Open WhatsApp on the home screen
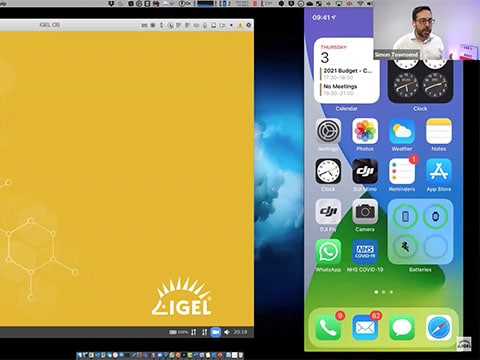Image resolution: width=480 pixels, height=360 pixels. 328,252
